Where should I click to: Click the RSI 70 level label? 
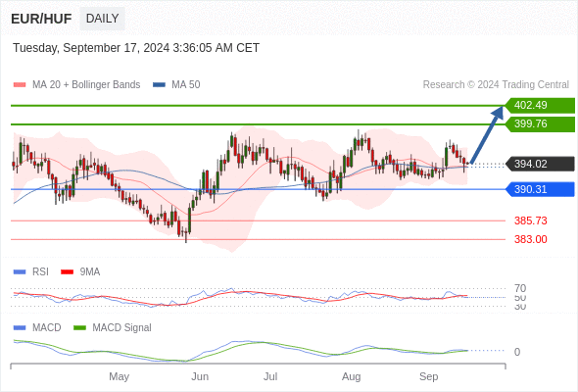click(520, 288)
